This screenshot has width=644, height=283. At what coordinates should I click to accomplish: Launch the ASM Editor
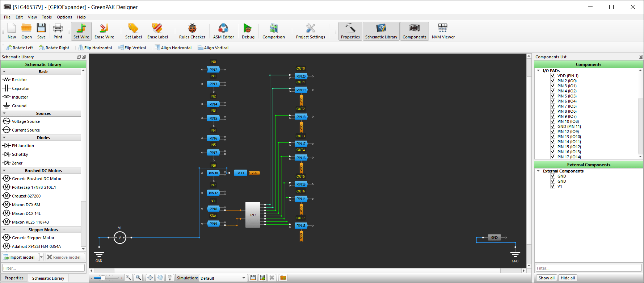tap(223, 31)
